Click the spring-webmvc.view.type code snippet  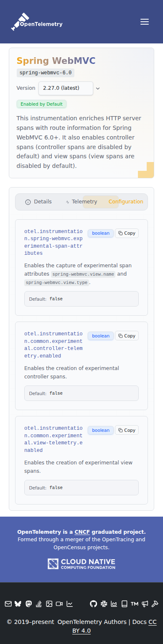[x=56, y=283]
